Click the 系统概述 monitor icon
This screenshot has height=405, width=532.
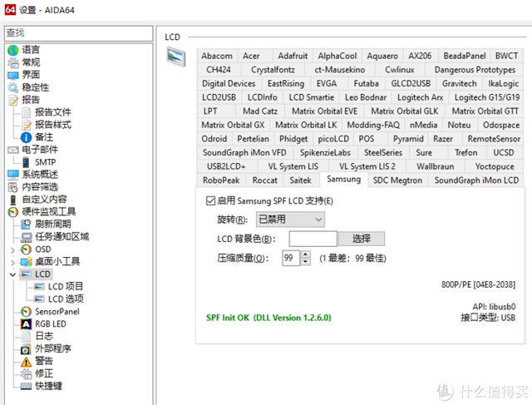click(x=13, y=175)
